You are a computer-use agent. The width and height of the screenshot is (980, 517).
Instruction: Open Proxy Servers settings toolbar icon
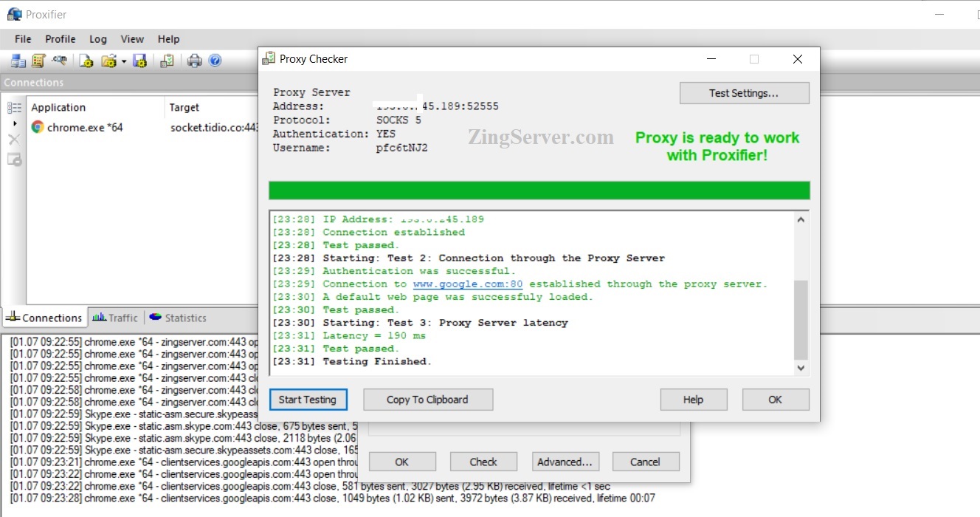[x=18, y=61]
